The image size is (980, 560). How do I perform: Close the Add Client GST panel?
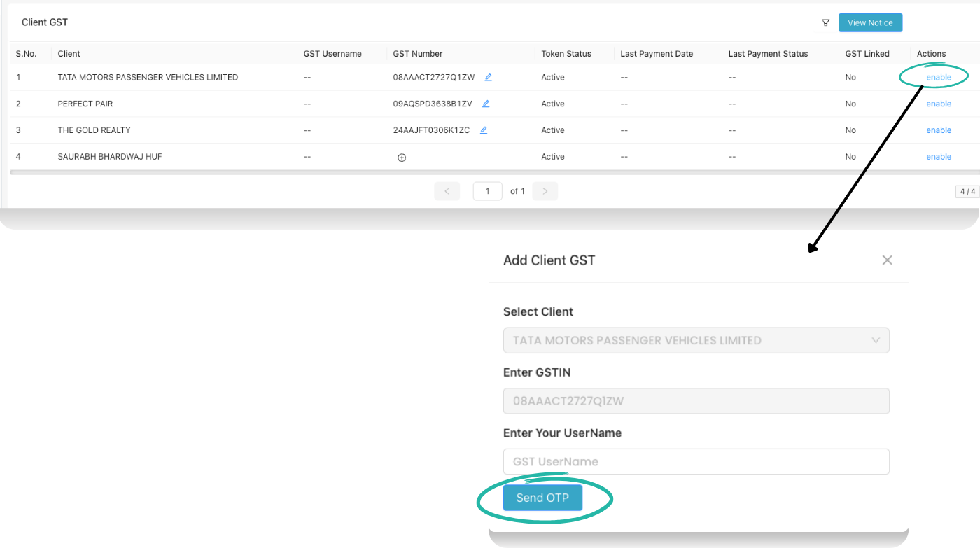click(887, 260)
